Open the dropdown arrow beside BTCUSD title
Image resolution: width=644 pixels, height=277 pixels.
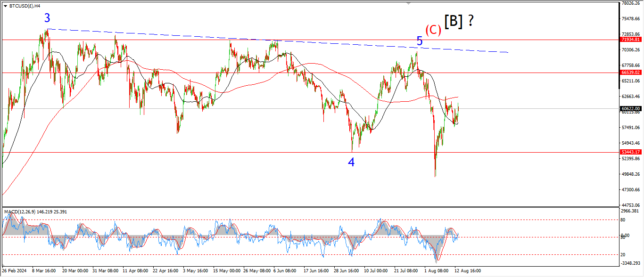point(5,6)
